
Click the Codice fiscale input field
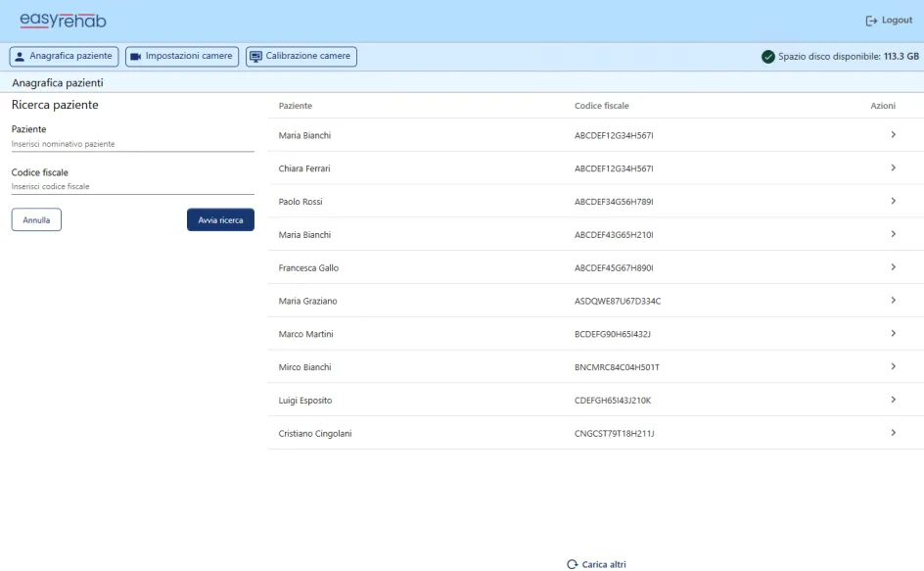(x=132, y=186)
